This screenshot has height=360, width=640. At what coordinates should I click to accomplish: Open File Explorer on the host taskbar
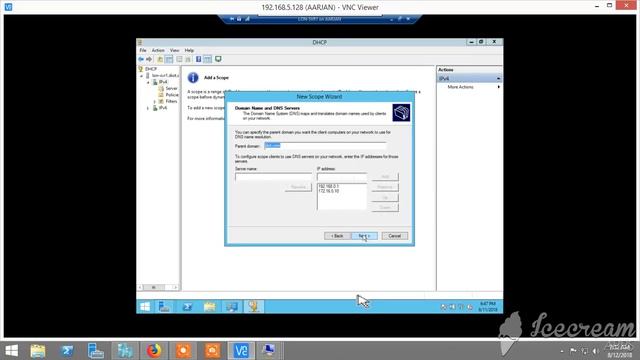[38, 351]
